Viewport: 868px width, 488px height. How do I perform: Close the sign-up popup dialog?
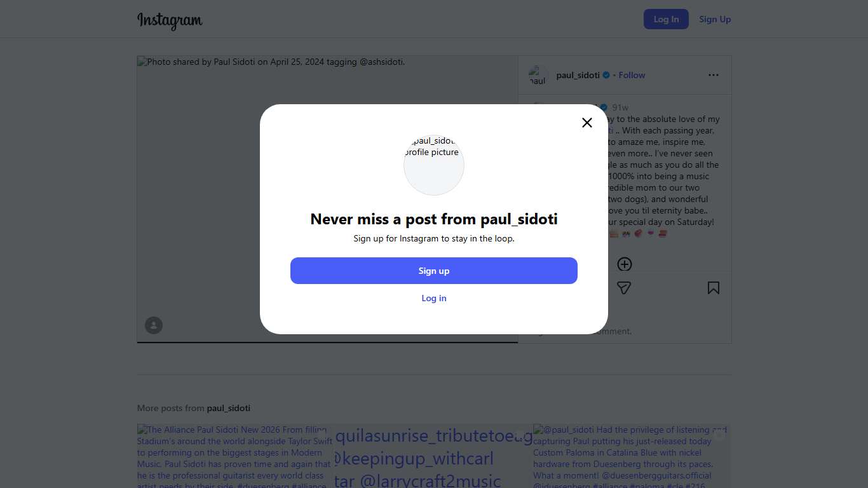587,123
